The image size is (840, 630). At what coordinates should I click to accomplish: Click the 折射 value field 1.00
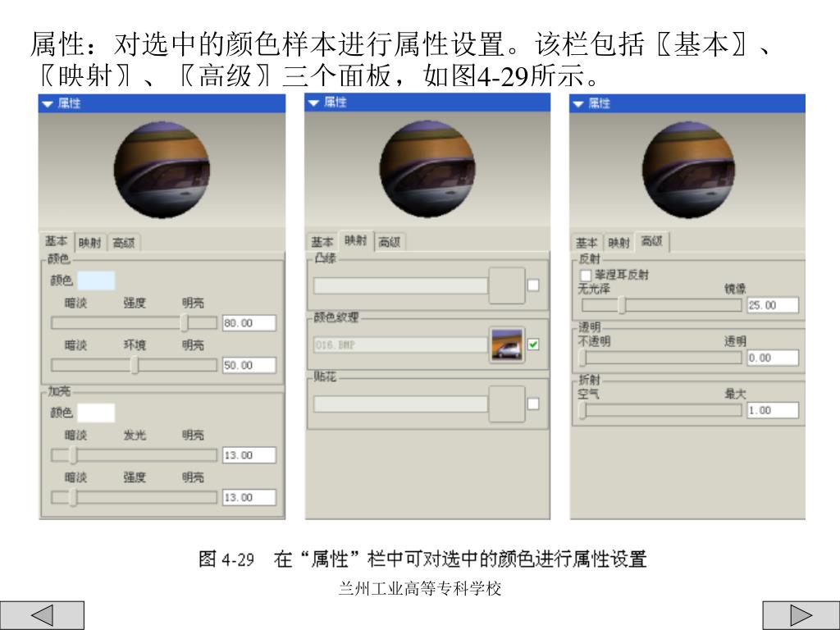point(773,410)
